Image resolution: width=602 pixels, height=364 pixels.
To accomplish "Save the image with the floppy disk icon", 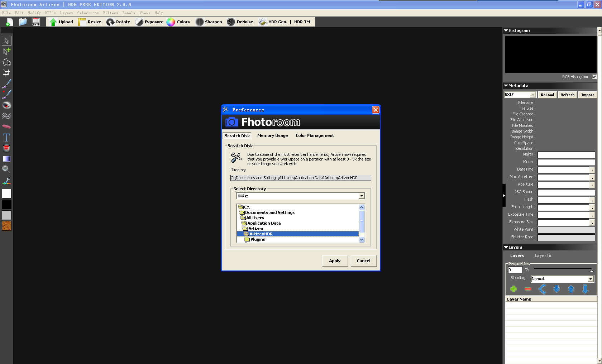I will coord(36,22).
